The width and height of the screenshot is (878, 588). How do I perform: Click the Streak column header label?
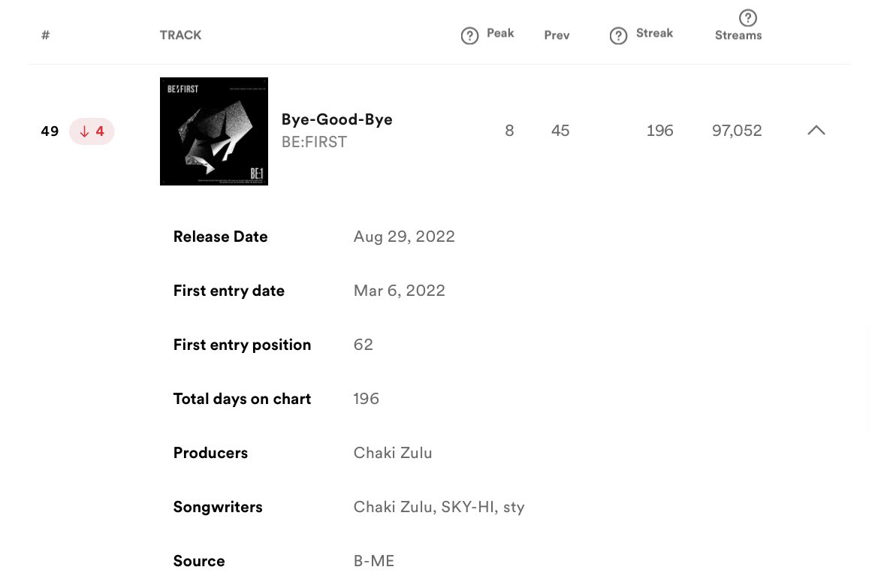tap(654, 33)
